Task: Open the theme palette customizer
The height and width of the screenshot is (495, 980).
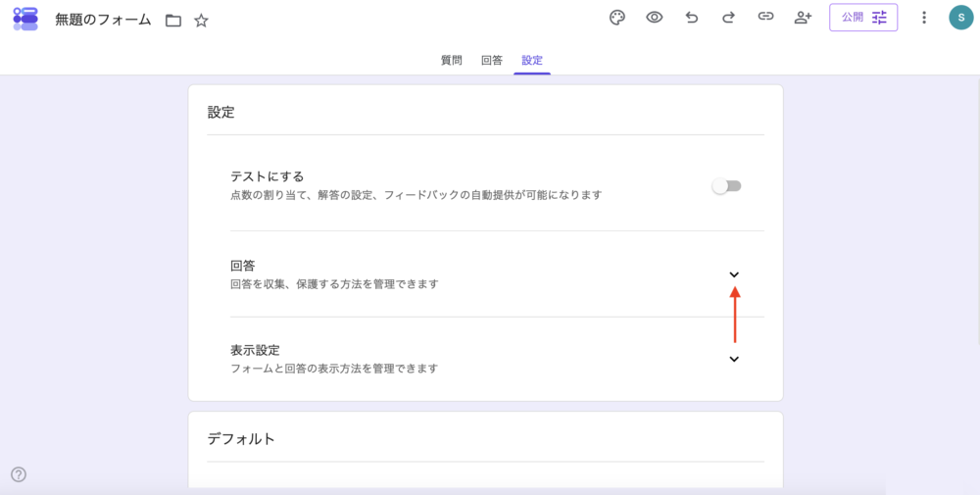Action: coord(616,18)
